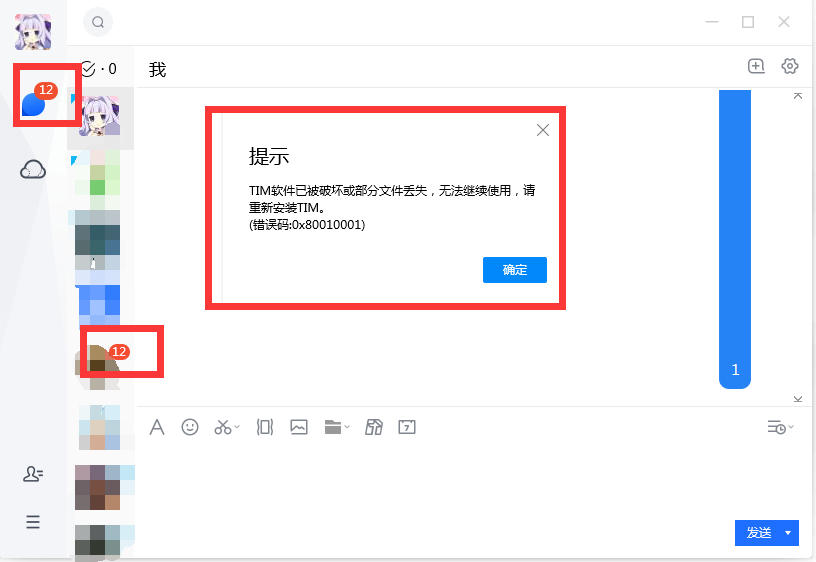Click the scroll down arrow in chat
The width and height of the screenshot is (816, 562).
click(x=798, y=399)
